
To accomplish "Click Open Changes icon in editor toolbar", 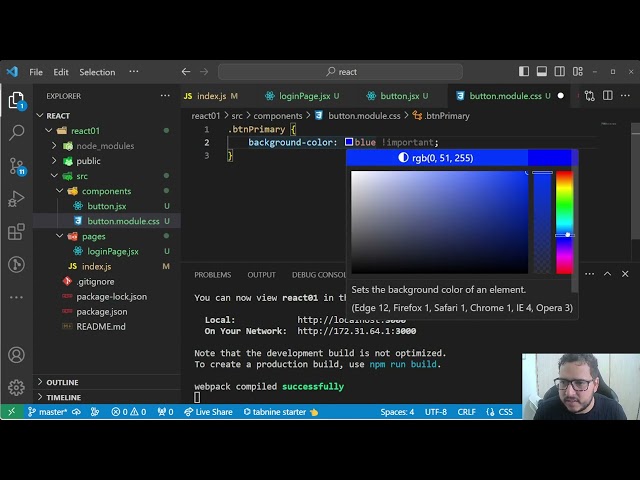I will 589,96.
